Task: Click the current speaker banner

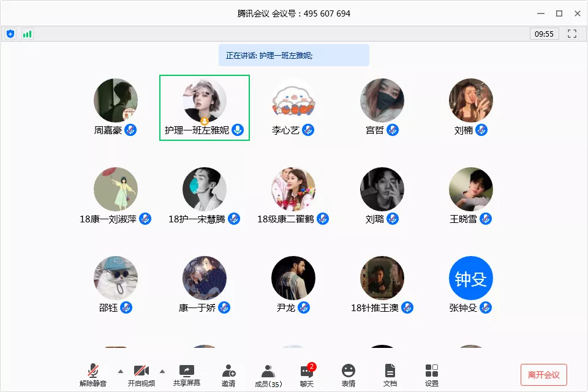Action: [x=293, y=55]
